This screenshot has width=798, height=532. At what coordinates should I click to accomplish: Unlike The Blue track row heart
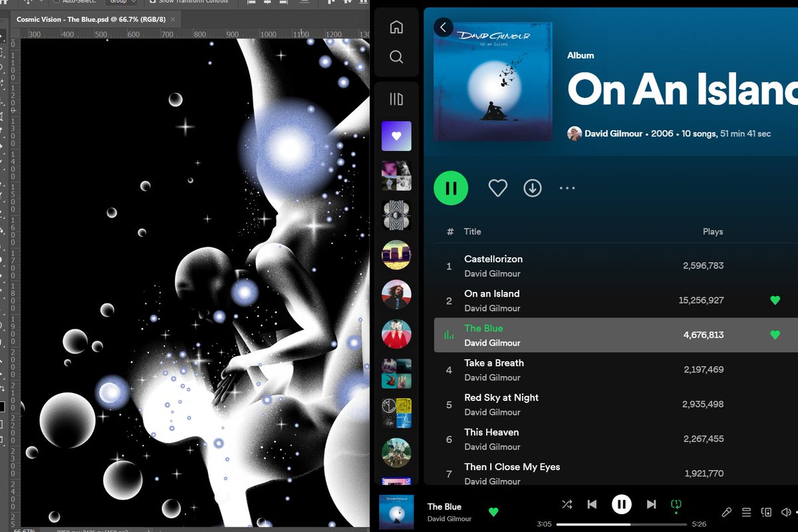tap(775, 334)
